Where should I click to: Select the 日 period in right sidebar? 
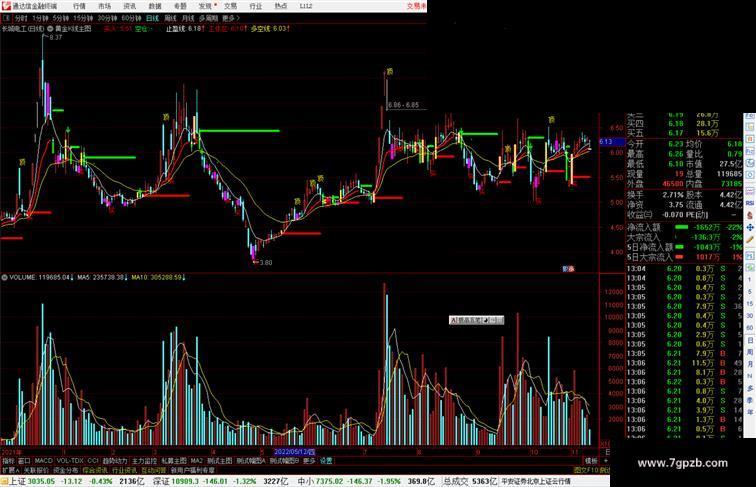coord(750,340)
